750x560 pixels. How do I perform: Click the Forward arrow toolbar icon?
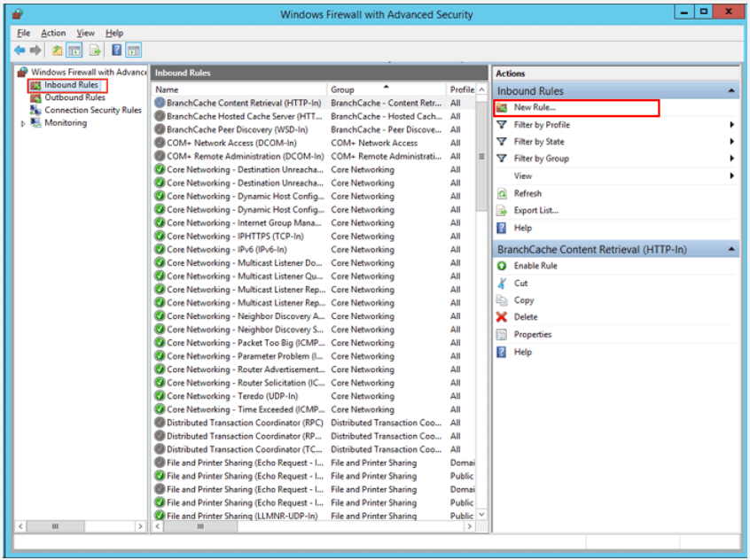[x=35, y=51]
